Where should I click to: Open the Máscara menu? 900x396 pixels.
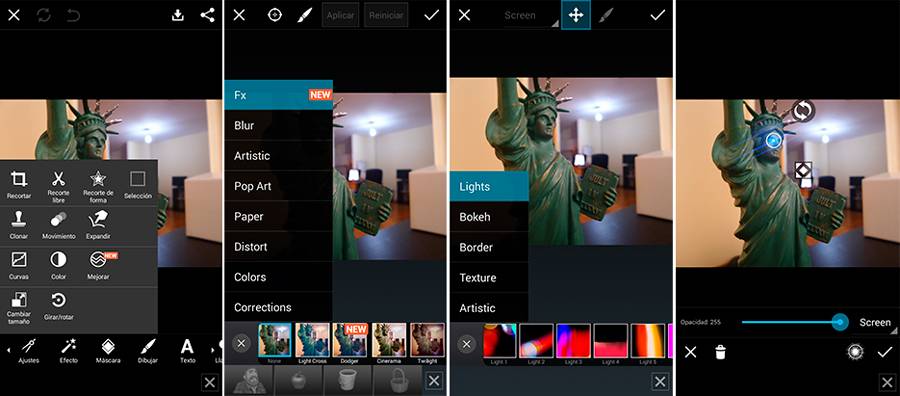[108, 350]
